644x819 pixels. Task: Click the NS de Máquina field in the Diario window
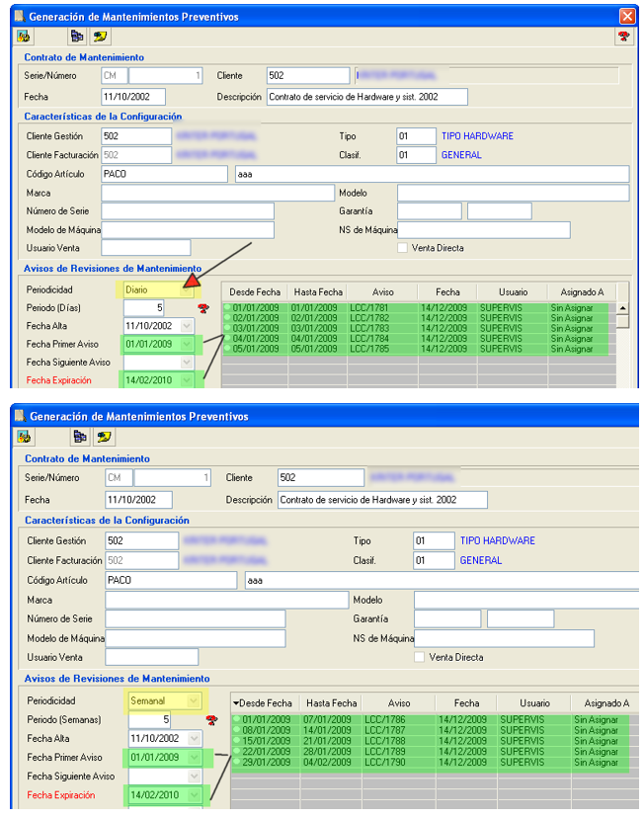tap(484, 230)
